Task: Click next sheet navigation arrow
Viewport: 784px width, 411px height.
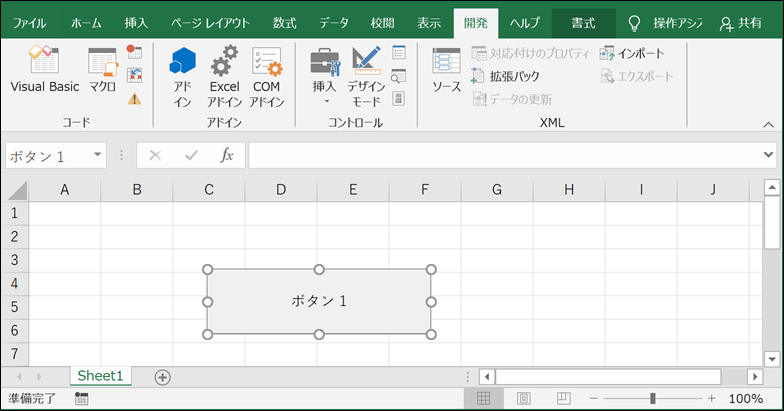Action: coord(39,377)
